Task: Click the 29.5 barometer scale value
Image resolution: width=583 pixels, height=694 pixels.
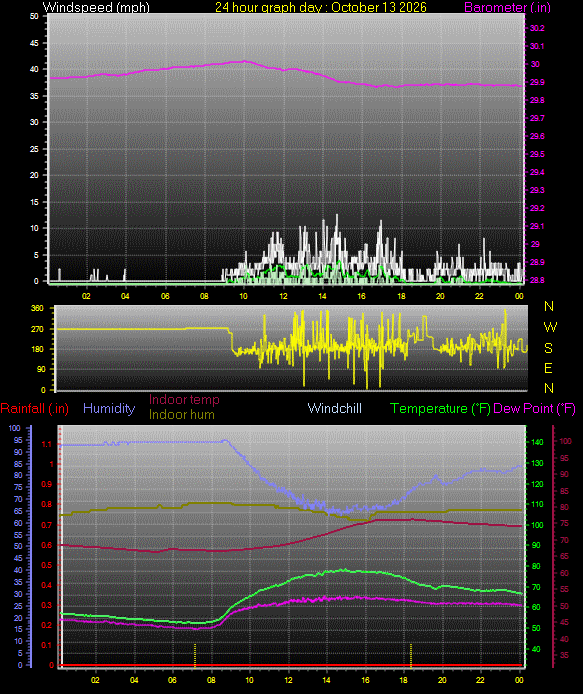Action: (537, 154)
